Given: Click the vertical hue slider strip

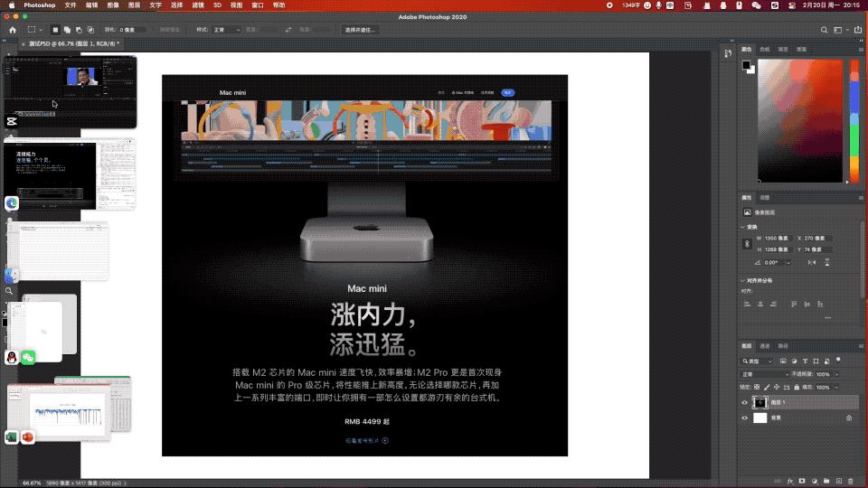Looking at the screenshot, I should click(854, 120).
